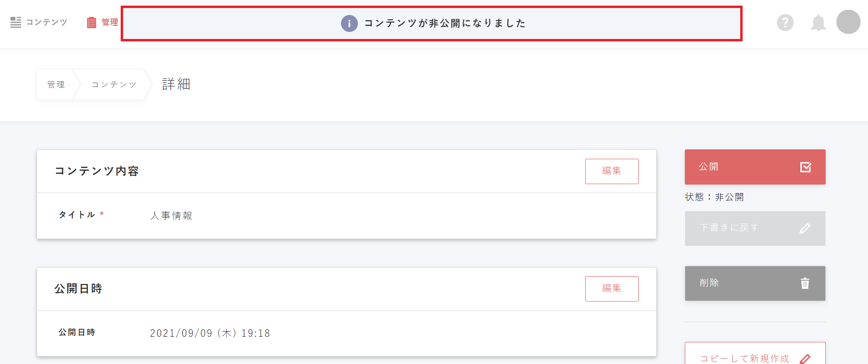
Task: Go to 管理 in the breadcrumb
Action: click(56, 85)
